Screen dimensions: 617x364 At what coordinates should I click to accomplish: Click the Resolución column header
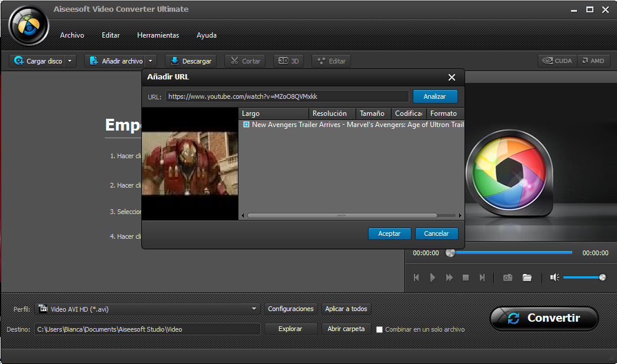click(x=332, y=113)
